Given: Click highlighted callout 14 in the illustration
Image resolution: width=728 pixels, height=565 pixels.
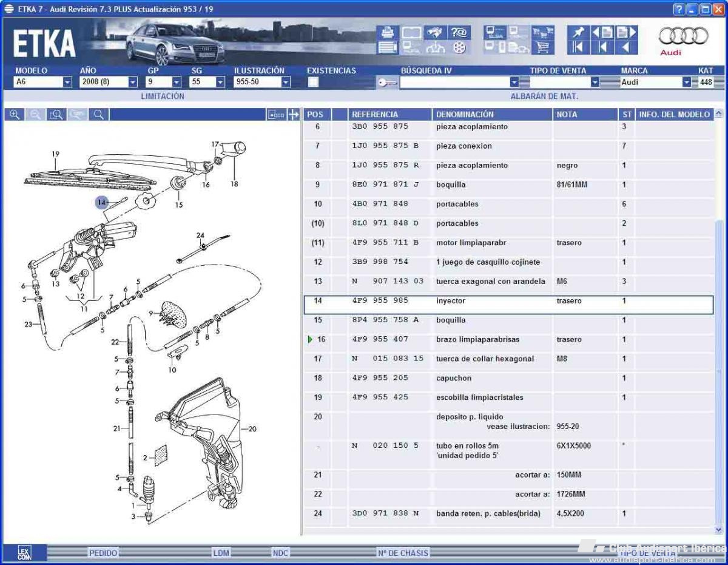Looking at the screenshot, I should [x=101, y=201].
